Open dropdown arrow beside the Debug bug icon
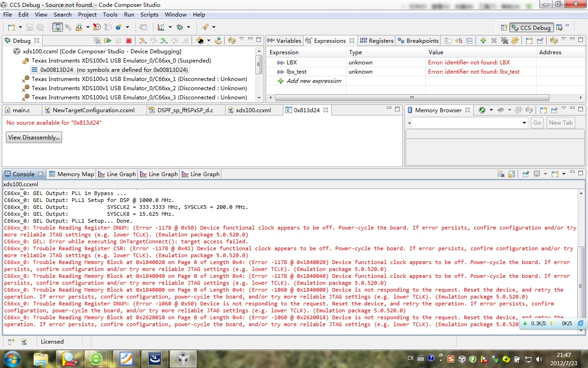588x368 pixels. (188, 27)
